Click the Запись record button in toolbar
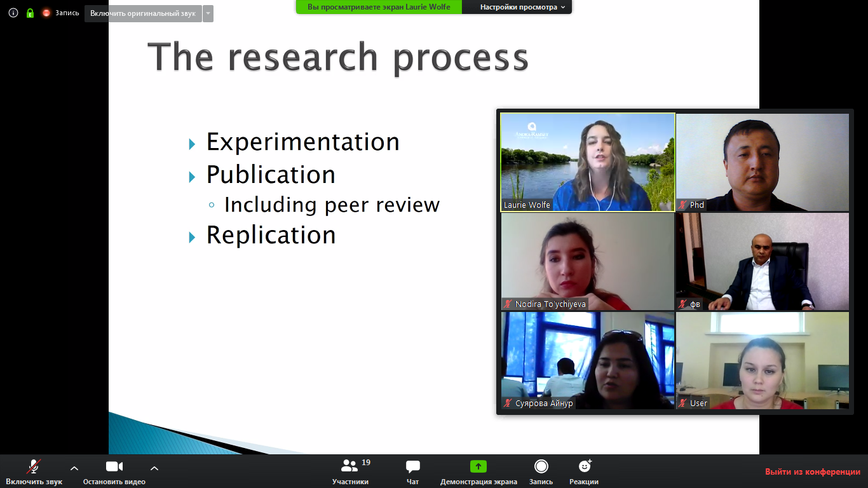The height and width of the screenshot is (488, 868). 541,471
